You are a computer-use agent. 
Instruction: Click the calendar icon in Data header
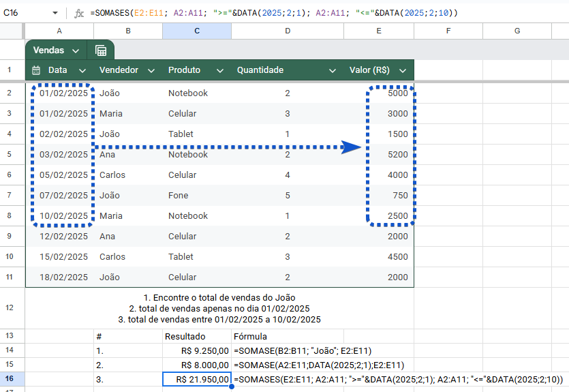[36, 70]
